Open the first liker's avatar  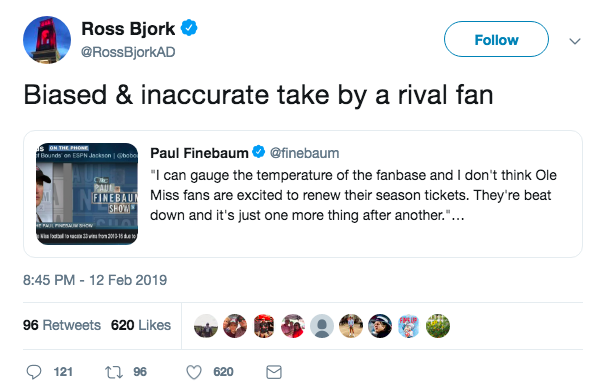click(206, 326)
